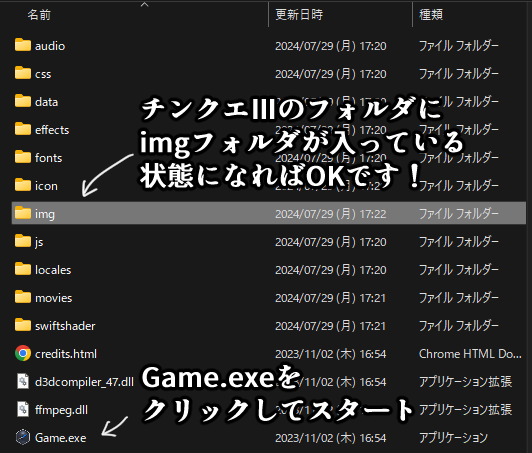This screenshot has width=532, height=453.
Task: Select the audio folder icon
Action: [x=23, y=45]
